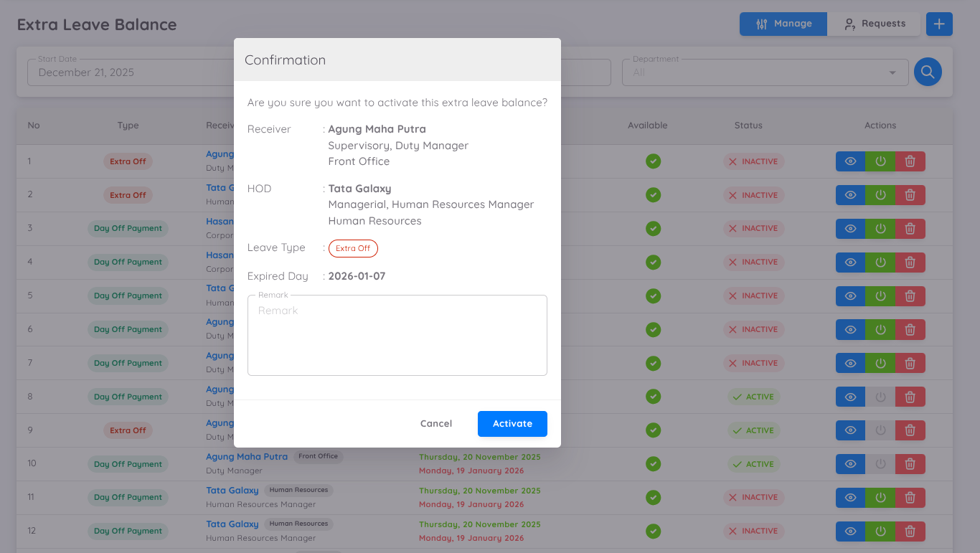
Task: Click the blue search magnifier button
Action: [x=928, y=72]
